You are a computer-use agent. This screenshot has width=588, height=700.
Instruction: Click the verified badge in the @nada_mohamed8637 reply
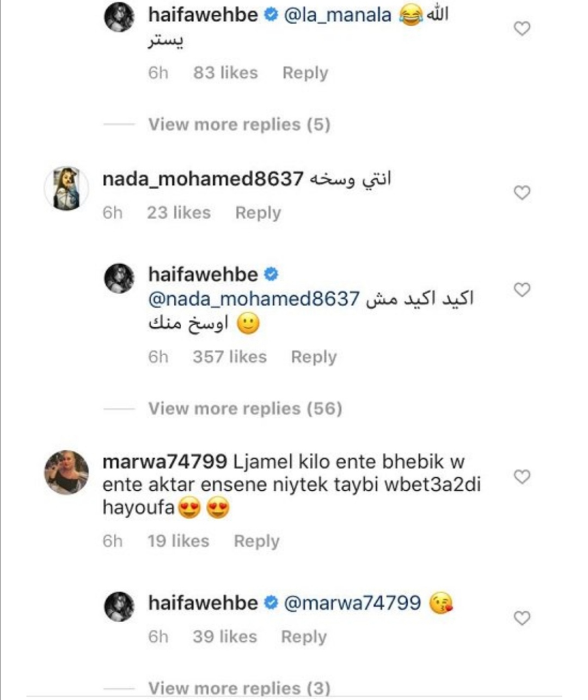tap(271, 275)
